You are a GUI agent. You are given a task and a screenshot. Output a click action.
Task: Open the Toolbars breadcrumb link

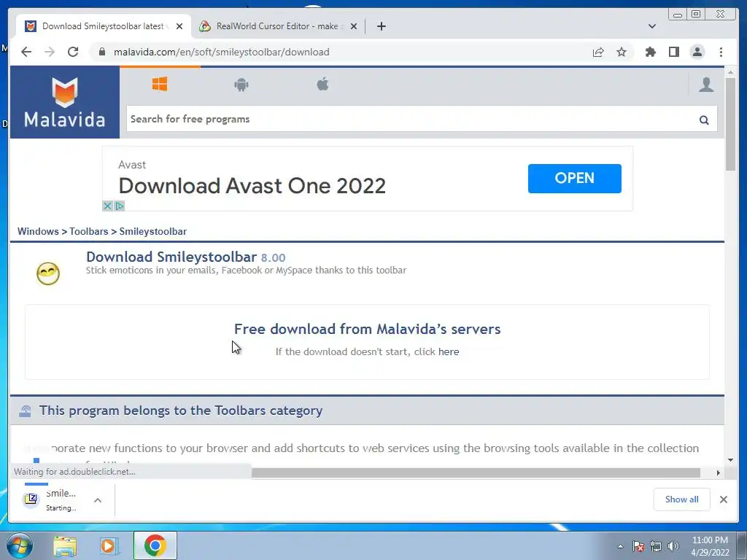(x=88, y=231)
